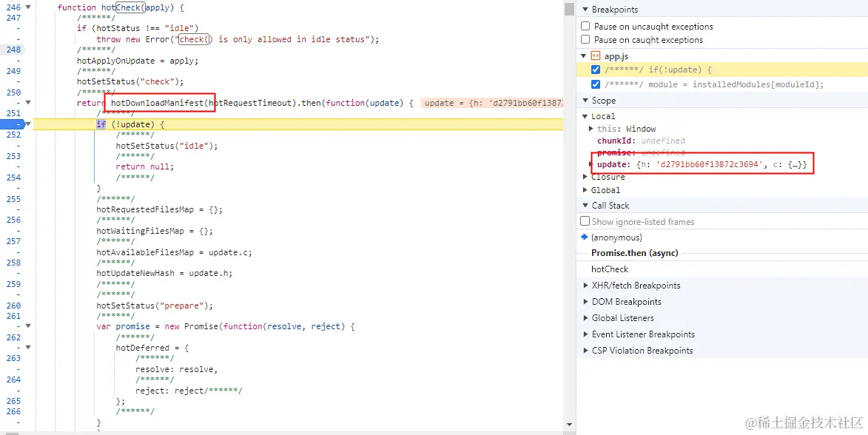Disable the installedModules[moduleId] breakpoint checkbox
Image resolution: width=868 pixels, height=435 pixels.
coord(596,84)
